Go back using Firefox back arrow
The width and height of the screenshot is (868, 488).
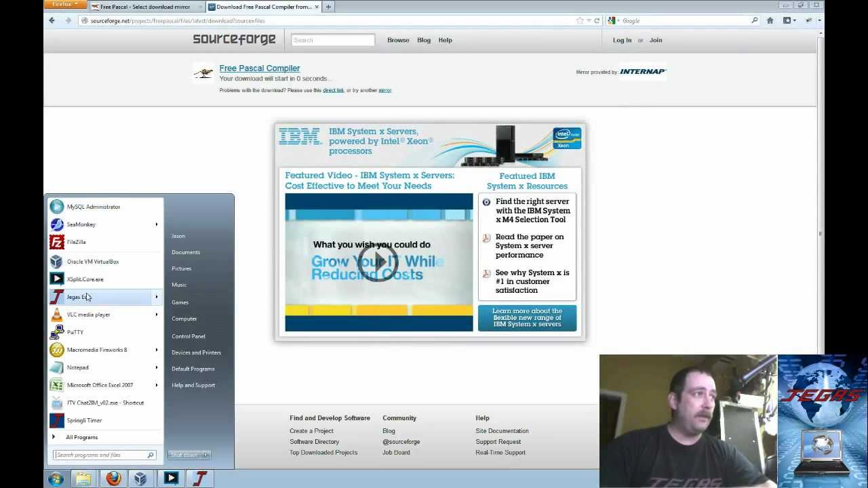(x=52, y=20)
